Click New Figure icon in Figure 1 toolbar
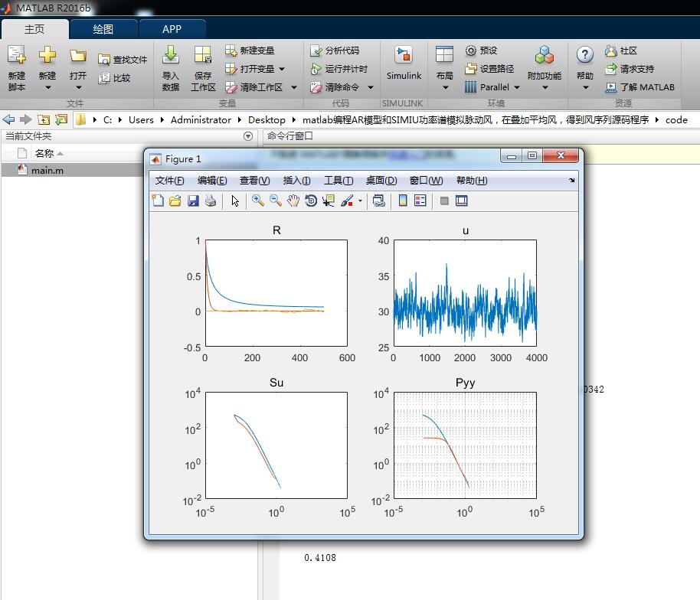 click(158, 201)
